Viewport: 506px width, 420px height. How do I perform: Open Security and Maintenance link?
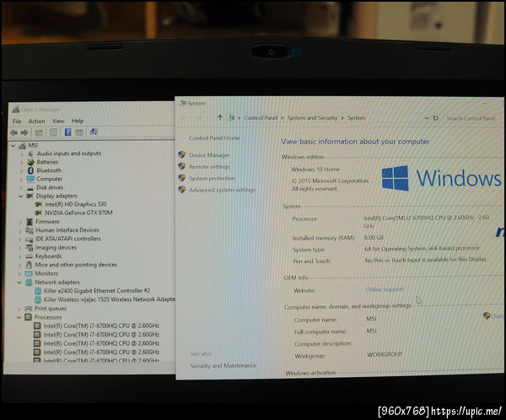223,366
